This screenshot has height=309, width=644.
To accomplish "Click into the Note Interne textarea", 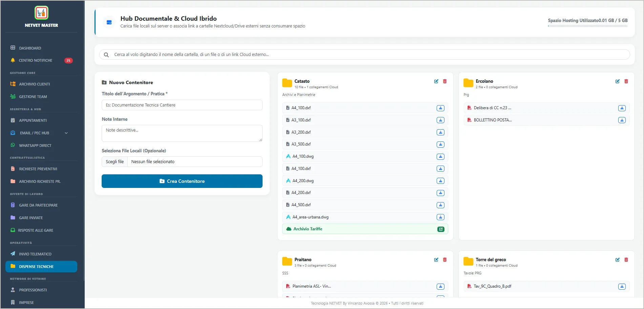I will 182,133.
